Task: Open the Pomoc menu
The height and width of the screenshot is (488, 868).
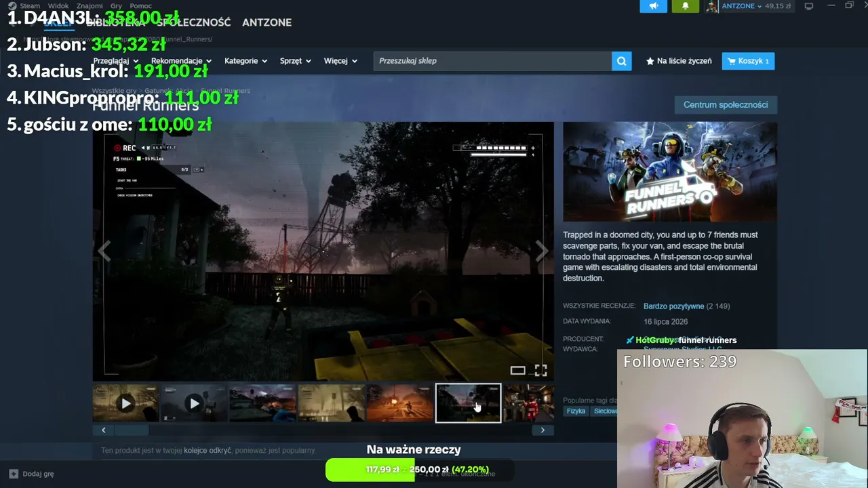Action: tap(140, 6)
